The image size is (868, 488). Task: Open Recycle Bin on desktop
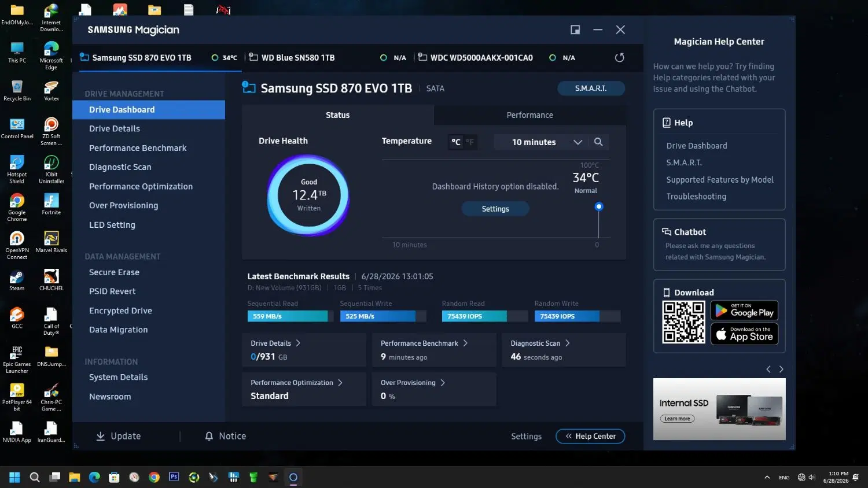pyautogui.click(x=17, y=90)
